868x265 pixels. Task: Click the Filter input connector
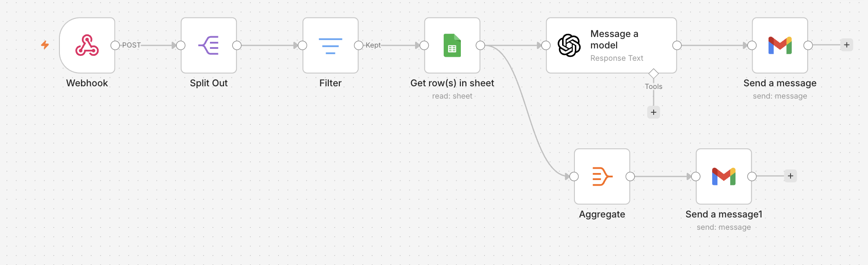tap(302, 45)
